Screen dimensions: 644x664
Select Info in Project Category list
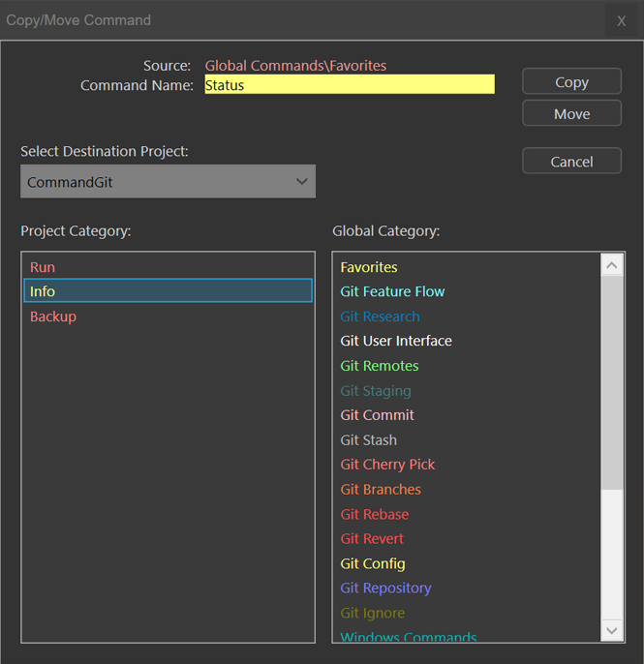[x=43, y=291]
